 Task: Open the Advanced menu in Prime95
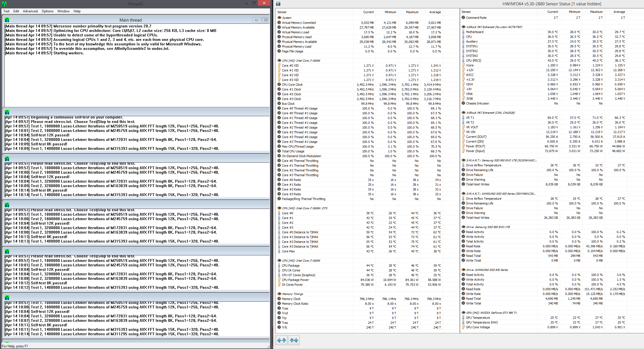pyautogui.click(x=30, y=11)
